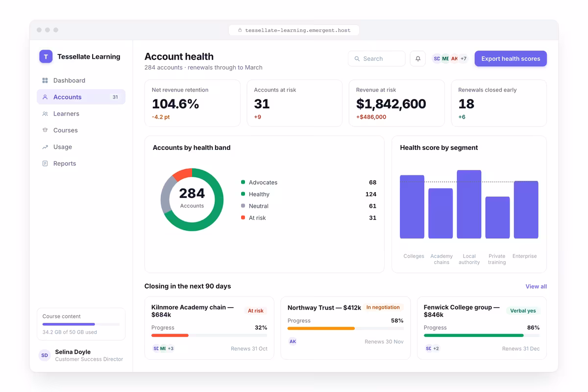Viewport: 588px width, 392px height.
Task: Click the Renews 31 Dec text
Action: (521, 348)
